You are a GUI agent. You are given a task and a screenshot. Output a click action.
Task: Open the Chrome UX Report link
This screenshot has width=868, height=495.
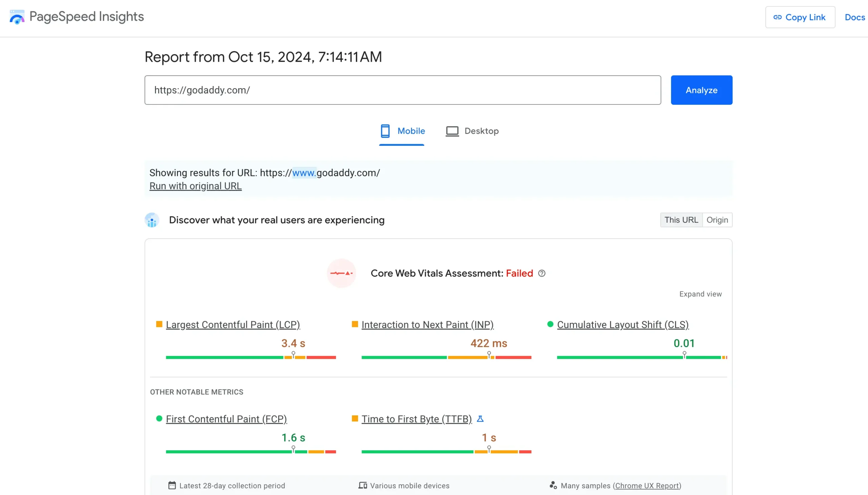(647, 486)
